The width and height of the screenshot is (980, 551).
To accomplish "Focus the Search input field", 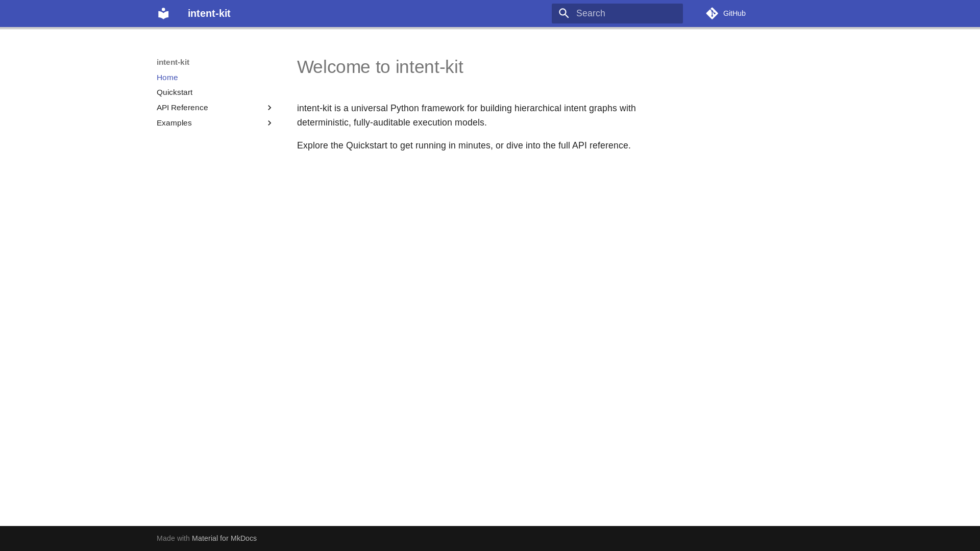I will [x=617, y=13].
